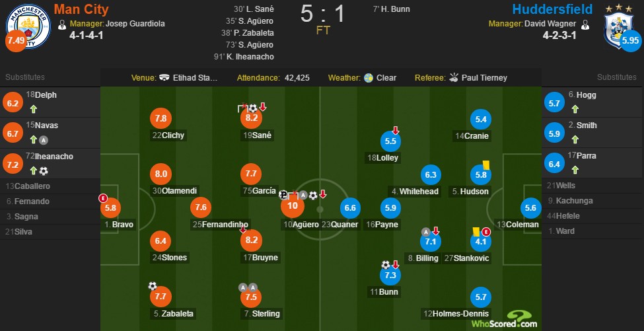Click the goal icon next to Iheanacho substitute

(x=44, y=171)
